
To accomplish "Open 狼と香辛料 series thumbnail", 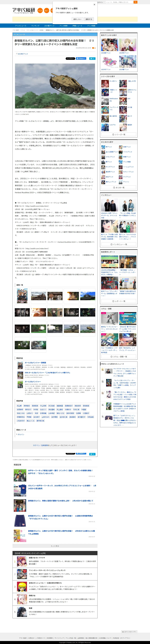I will click(x=105, y=119).
